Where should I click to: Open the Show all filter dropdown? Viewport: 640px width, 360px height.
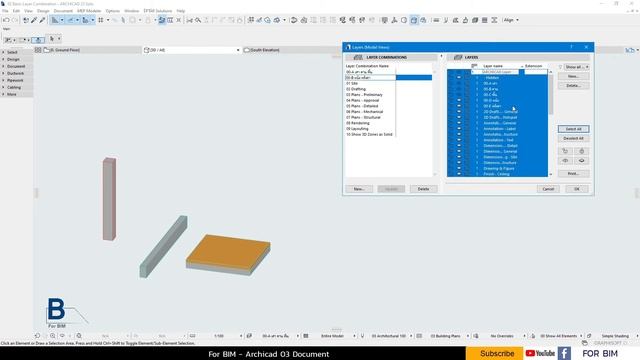[576, 67]
